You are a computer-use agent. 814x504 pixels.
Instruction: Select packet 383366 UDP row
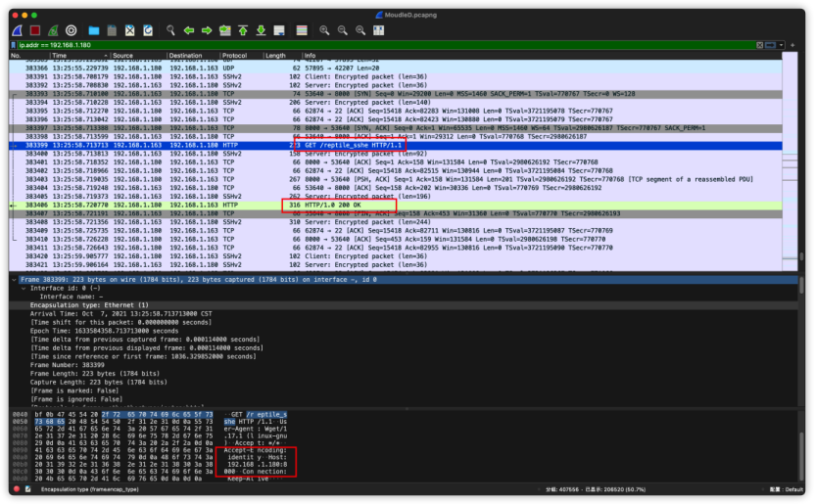(x=396, y=68)
